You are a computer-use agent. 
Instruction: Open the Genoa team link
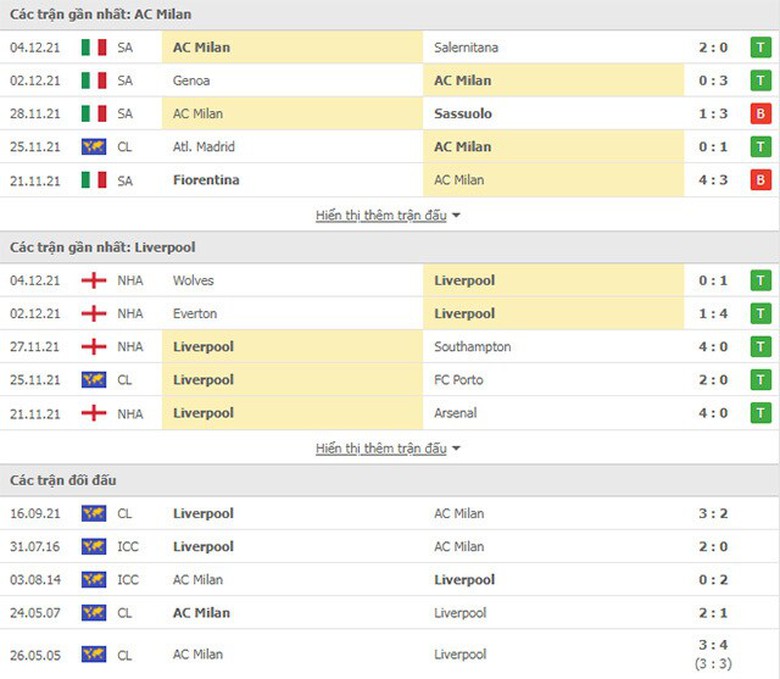click(191, 81)
